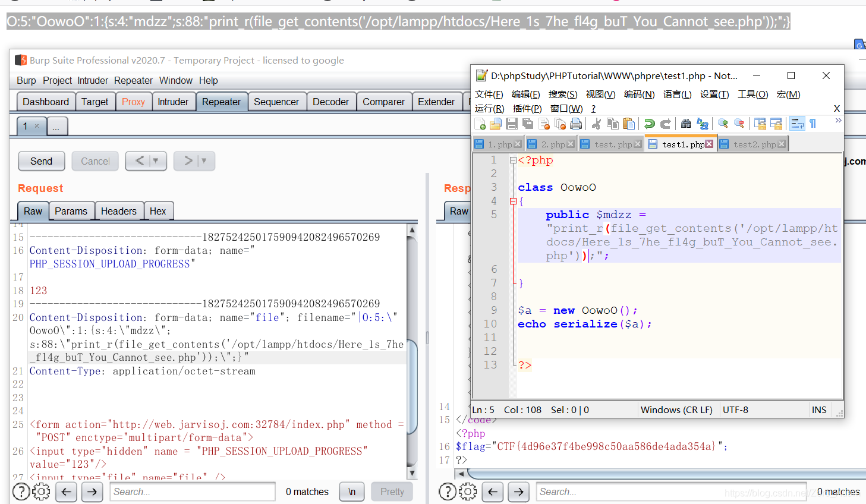Open the 搜索(S) menu in Notepad++
Viewport: 866px width, 504px height.
pos(563,94)
